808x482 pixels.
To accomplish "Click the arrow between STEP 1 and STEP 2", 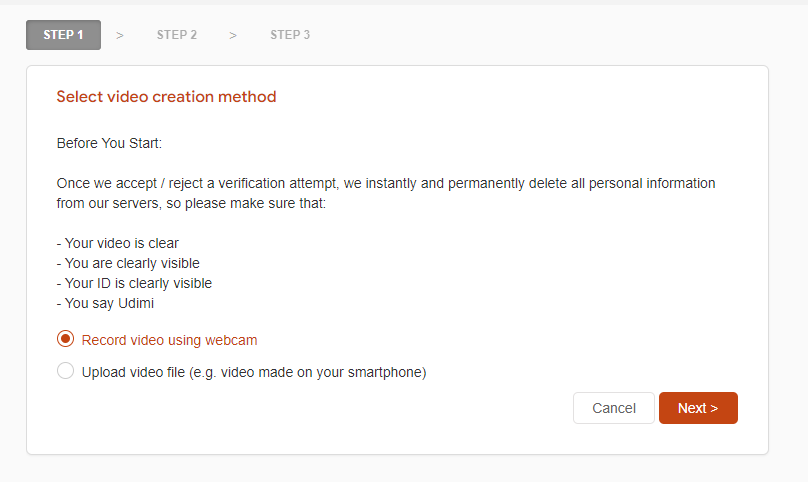I will pos(120,35).
